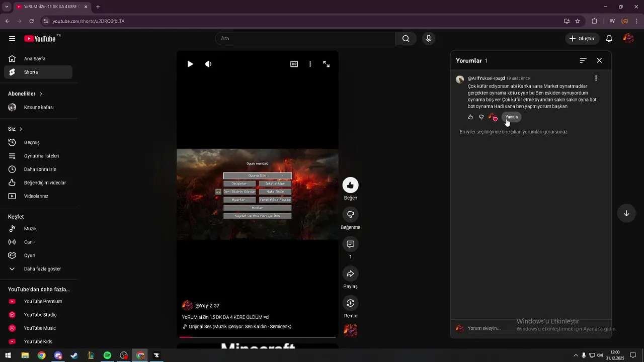Image resolution: width=644 pixels, height=362 pixels.
Task: Mute the video volume speaker
Action: [208, 64]
